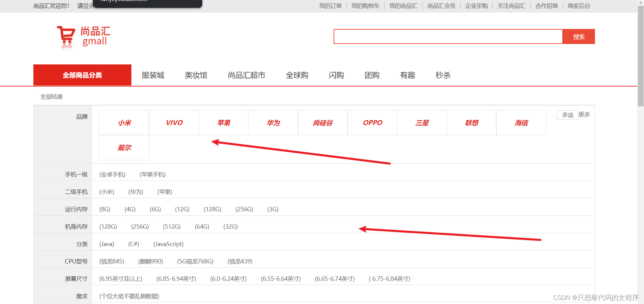The width and height of the screenshot is (644, 304).
Task: Click the search input field
Action: 448,36
